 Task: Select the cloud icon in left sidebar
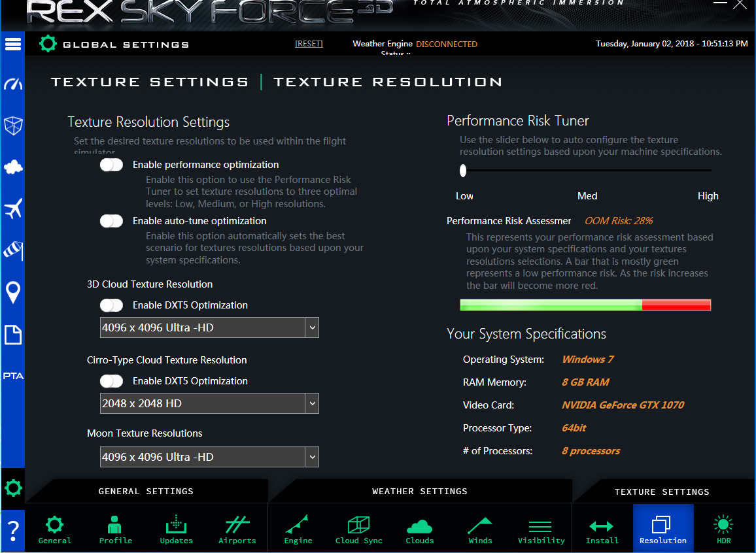tap(13, 167)
